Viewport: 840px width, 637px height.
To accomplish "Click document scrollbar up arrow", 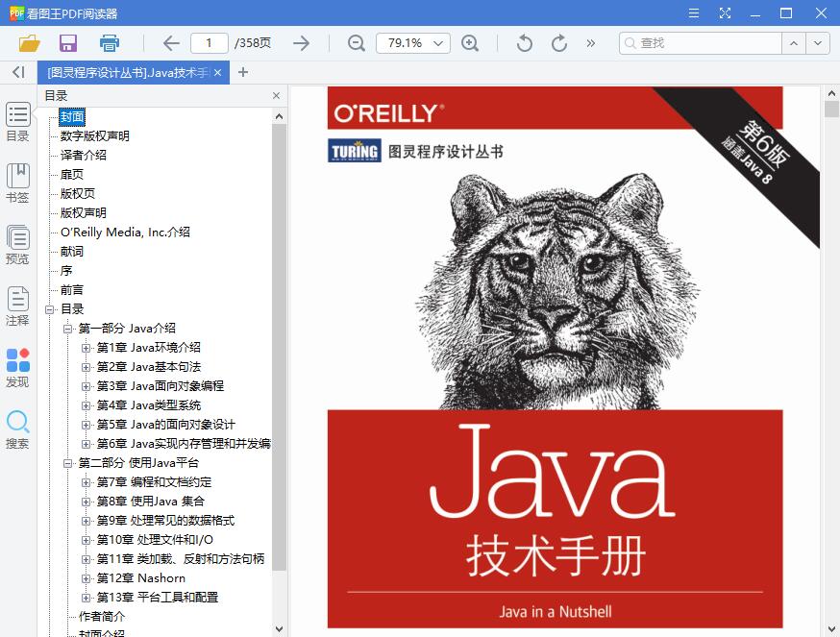I will tap(831, 93).
